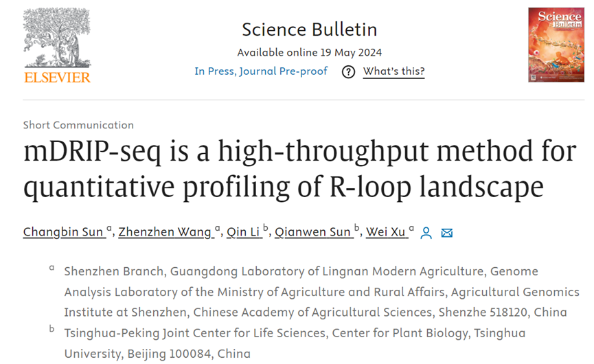
Task: Select author Zhenzhen Wang
Action: [166, 232]
